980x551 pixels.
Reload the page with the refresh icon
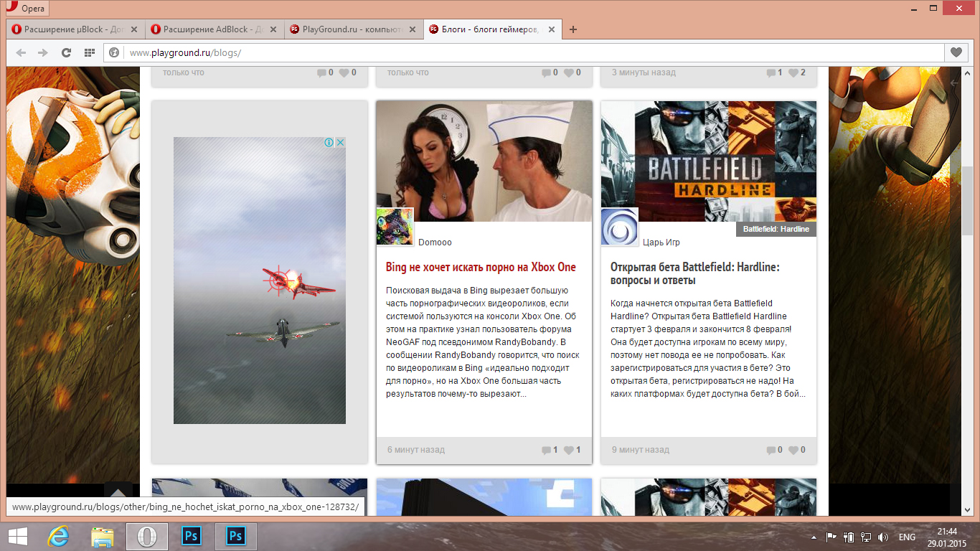66,52
